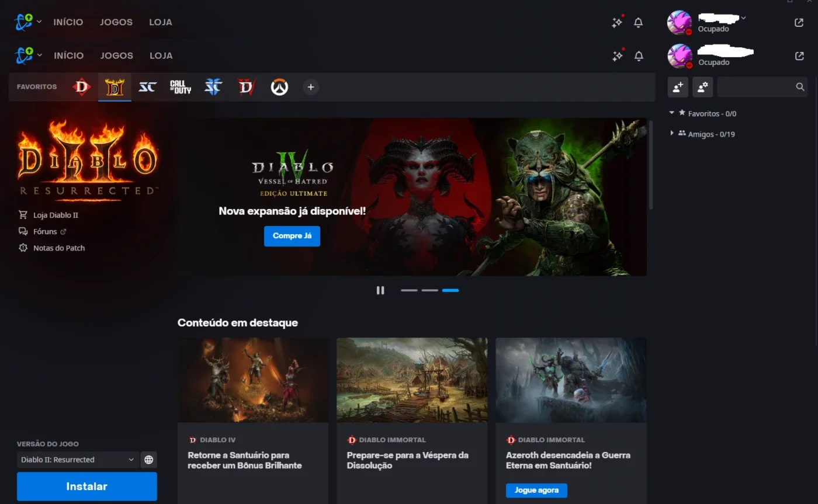Open the sparkle news icon in the topmost row
818x504 pixels.
[x=618, y=22]
